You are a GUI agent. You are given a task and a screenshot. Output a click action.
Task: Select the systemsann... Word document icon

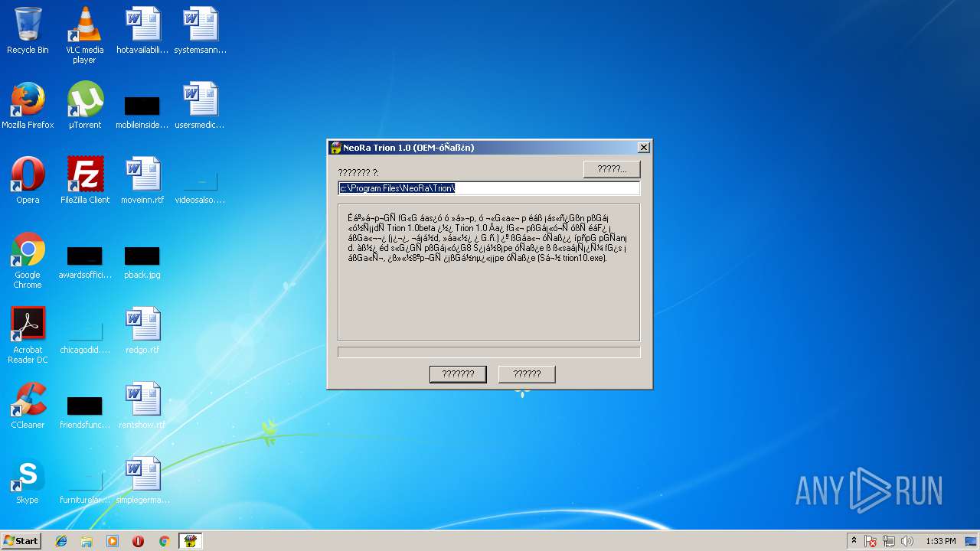[x=200, y=31]
